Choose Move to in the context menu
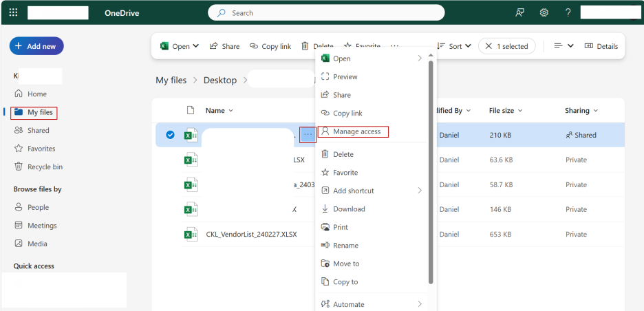 pyautogui.click(x=371, y=264)
